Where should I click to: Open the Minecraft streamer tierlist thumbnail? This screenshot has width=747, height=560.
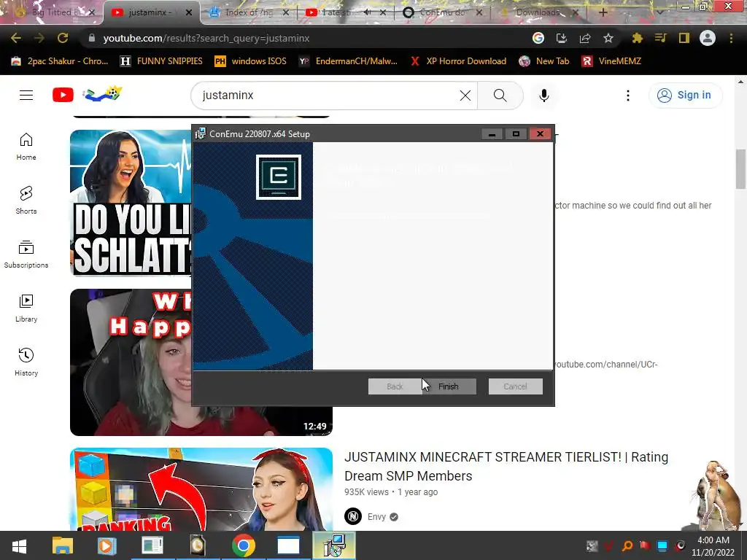201,489
